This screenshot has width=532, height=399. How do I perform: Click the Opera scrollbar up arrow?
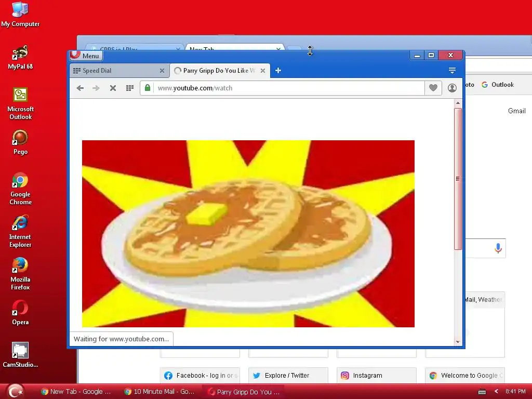tap(458, 103)
